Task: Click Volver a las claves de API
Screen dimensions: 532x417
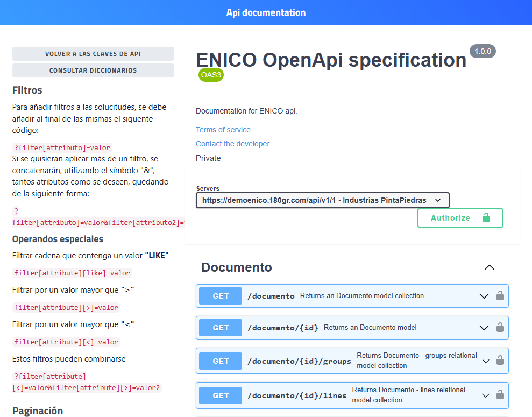Action: pos(93,54)
